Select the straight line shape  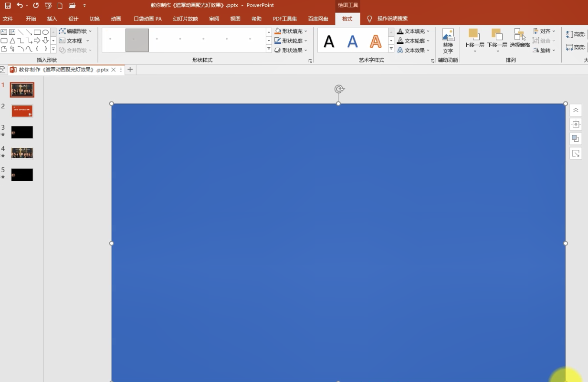[x=21, y=32]
